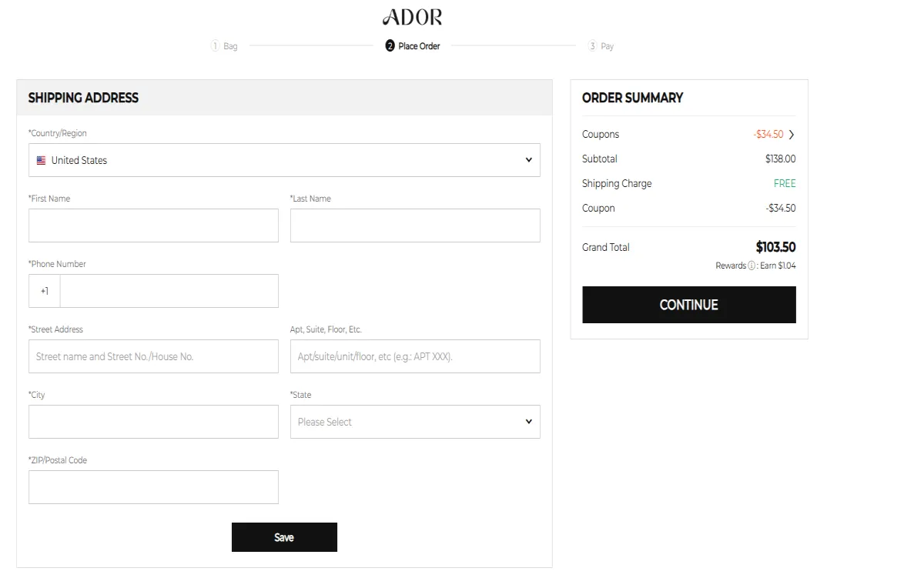Click the Apt, Suite, Floor field

point(415,356)
